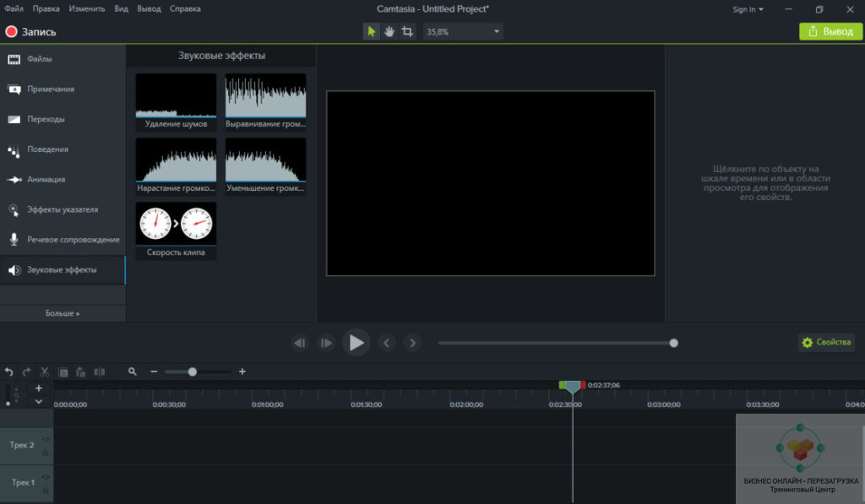This screenshot has height=504, width=865.
Task: Expand the Sign In dropdown
Action: pyautogui.click(x=748, y=9)
